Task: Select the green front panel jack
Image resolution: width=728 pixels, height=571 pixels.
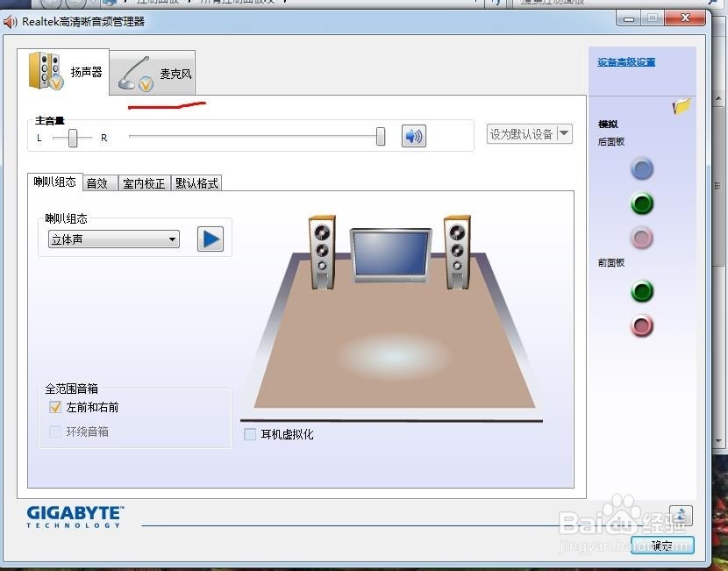Action: 642,291
